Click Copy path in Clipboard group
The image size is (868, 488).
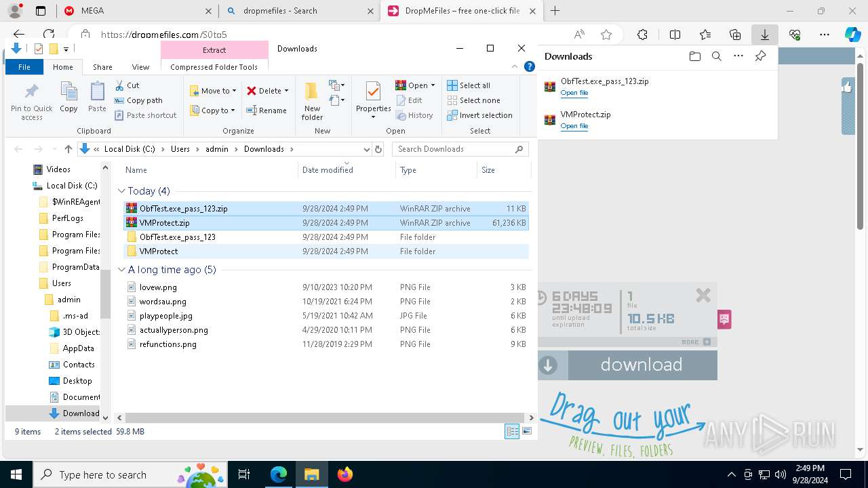pyautogui.click(x=139, y=100)
